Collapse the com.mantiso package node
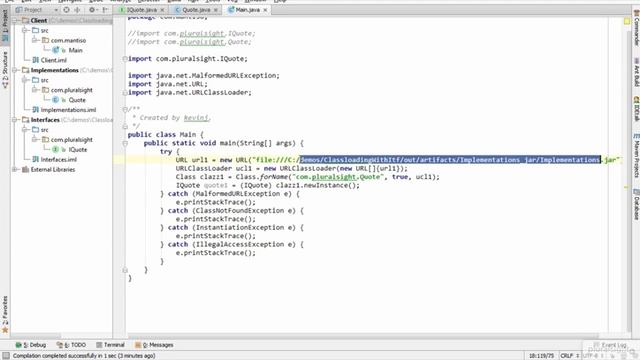This screenshot has height=360, width=640. [x=35, y=40]
